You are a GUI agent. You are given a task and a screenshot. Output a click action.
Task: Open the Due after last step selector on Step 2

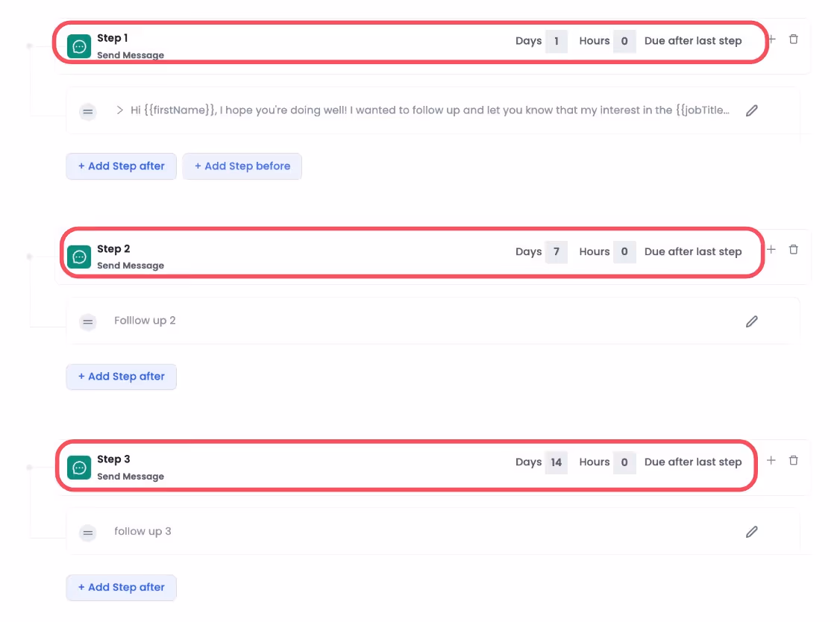[x=693, y=251]
